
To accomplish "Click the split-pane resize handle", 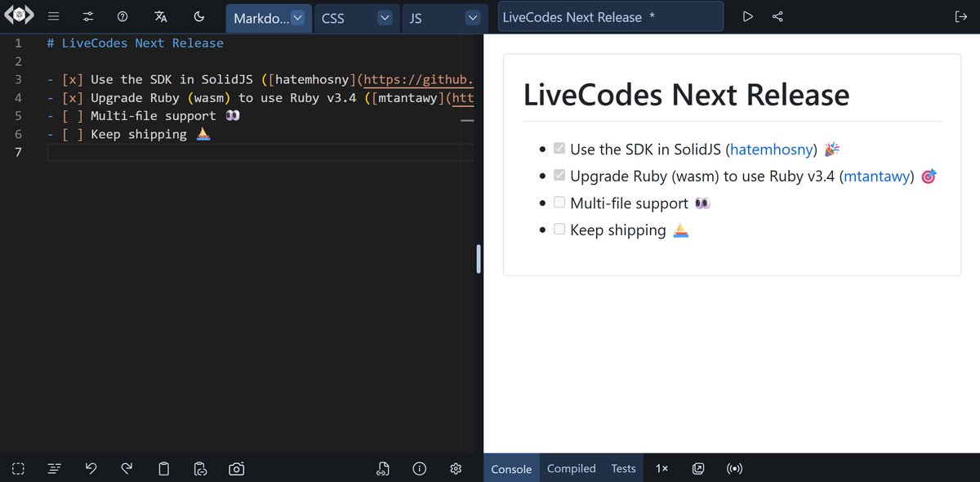I will (479, 259).
